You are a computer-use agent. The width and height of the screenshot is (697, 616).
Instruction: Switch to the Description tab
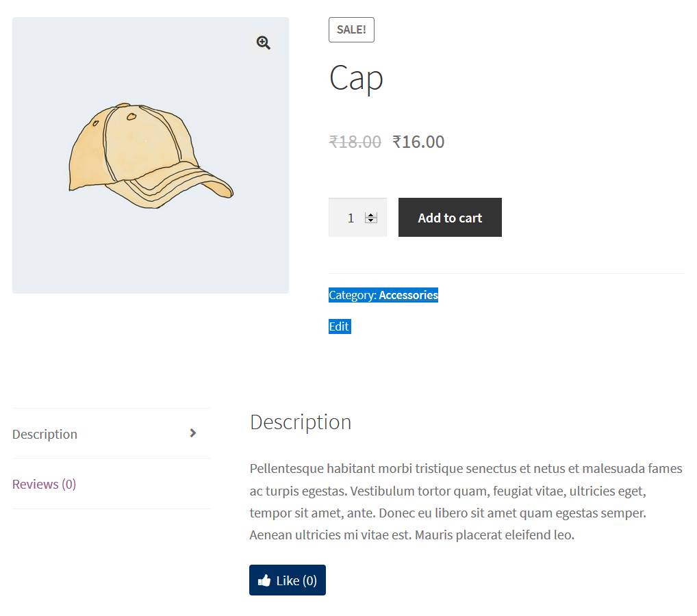111,434
